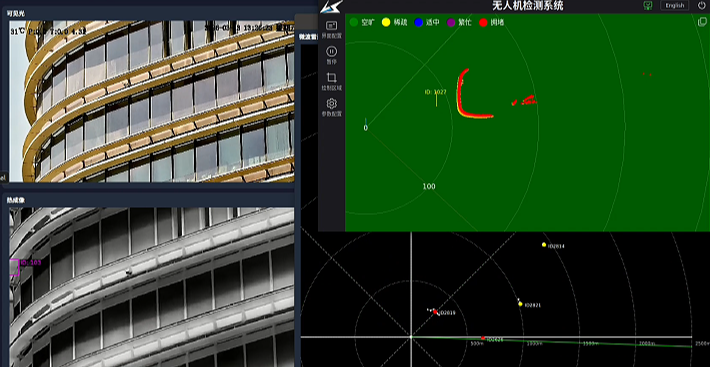
Task: Click the 31℃ overlay in visible feed
Action: coord(17,32)
